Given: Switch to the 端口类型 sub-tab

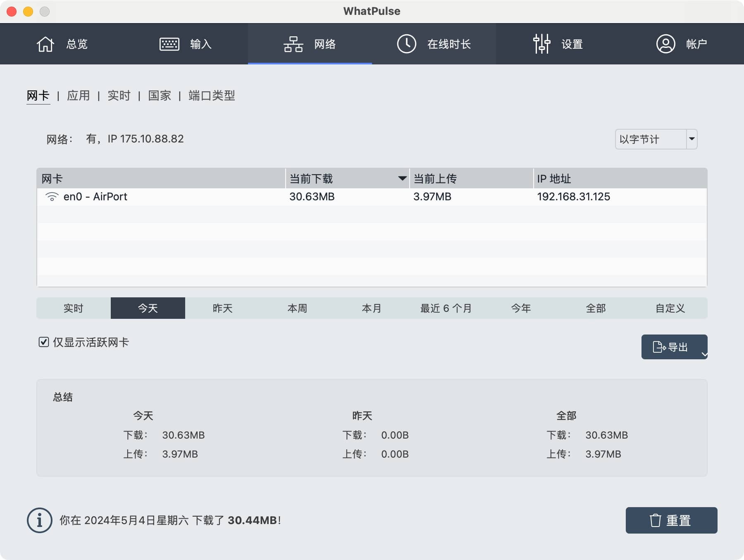Looking at the screenshot, I should 212,96.
